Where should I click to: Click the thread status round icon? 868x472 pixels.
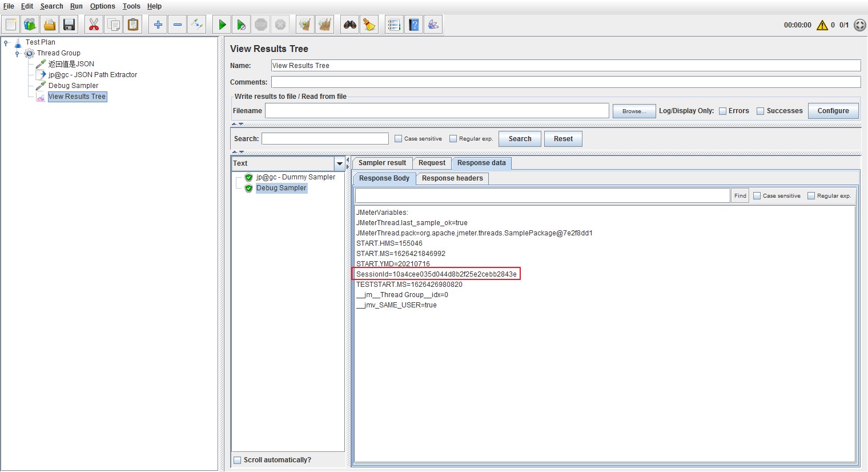860,25
